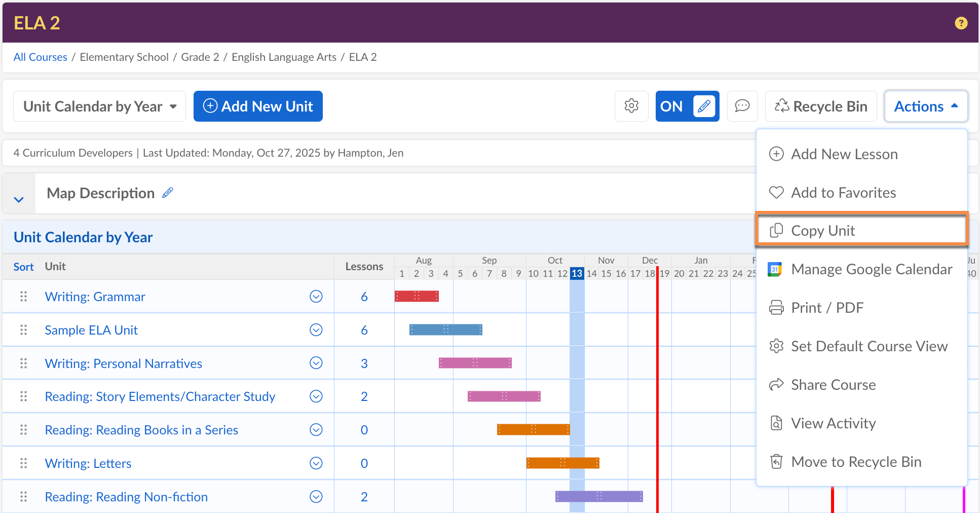Toggle the ON edit mode switch
The image size is (980, 513).
(x=687, y=106)
